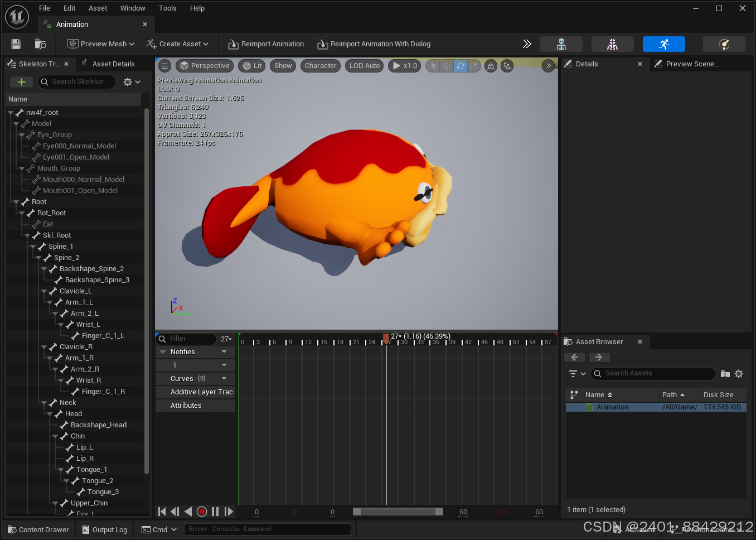Screen dimensions: 756x540
Task: Focus the Search Assets input field
Action: [x=653, y=374]
